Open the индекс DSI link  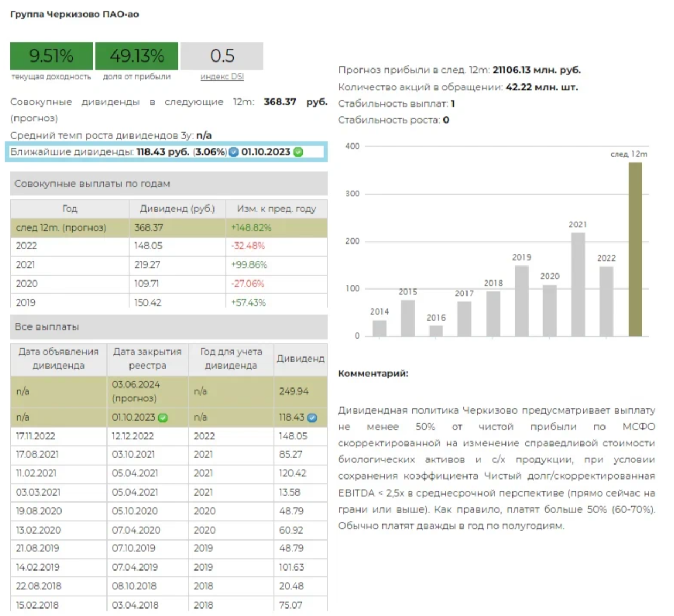click(222, 77)
